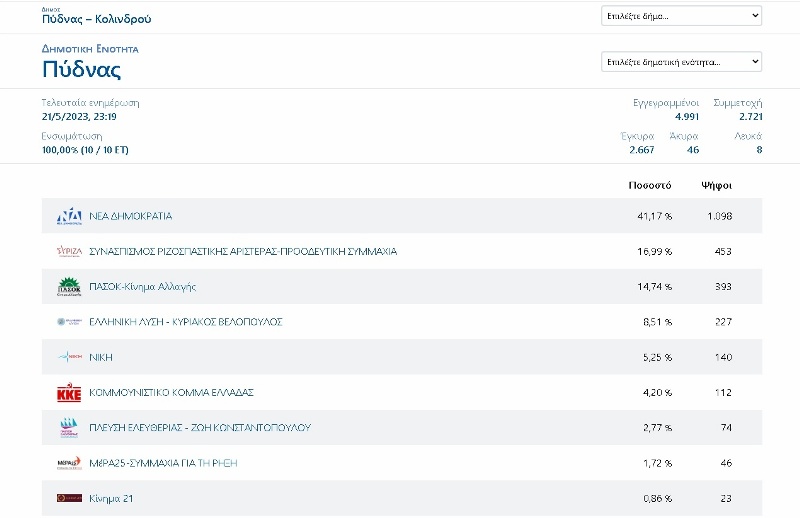Click the SYRIZA party logo
Viewport: 800px width, 518px height.
point(69,251)
